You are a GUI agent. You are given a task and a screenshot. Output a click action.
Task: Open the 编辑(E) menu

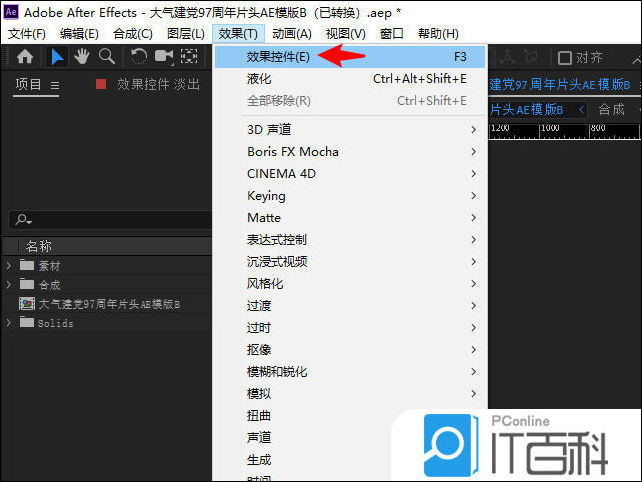click(79, 34)
